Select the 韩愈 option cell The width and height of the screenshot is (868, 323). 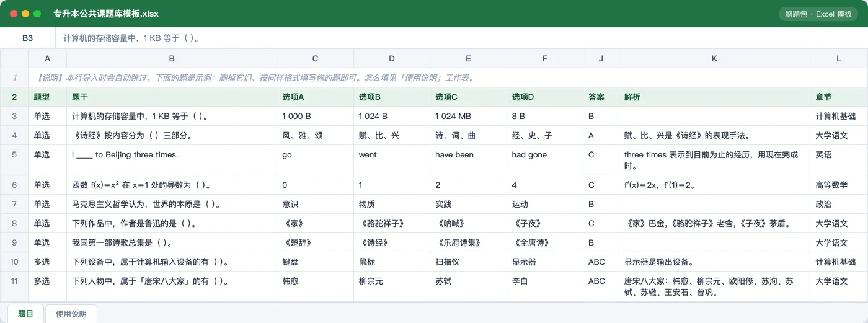315,286
